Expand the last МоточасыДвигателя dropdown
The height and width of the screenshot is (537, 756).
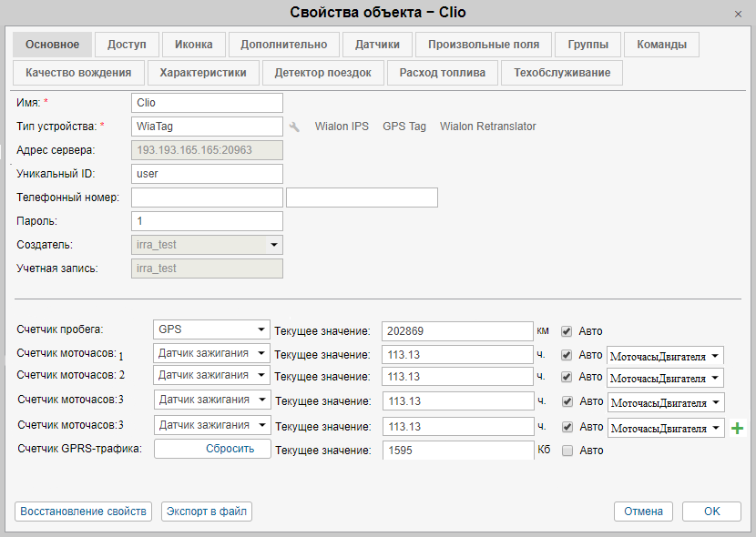pyautogui.click(x=665, y=428)
